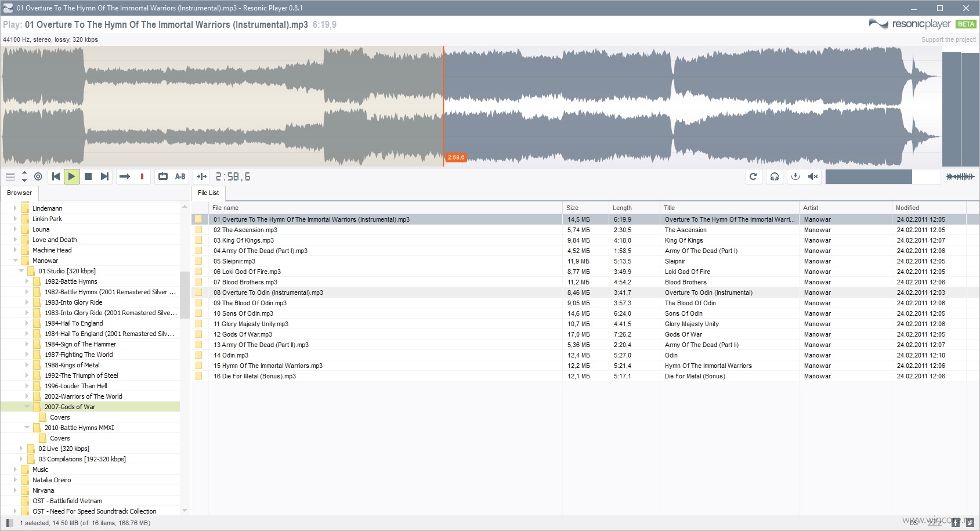Open the Twitter icon in the status bar
Viewport: 980px width, 531px height.
(x=970, y=522)
